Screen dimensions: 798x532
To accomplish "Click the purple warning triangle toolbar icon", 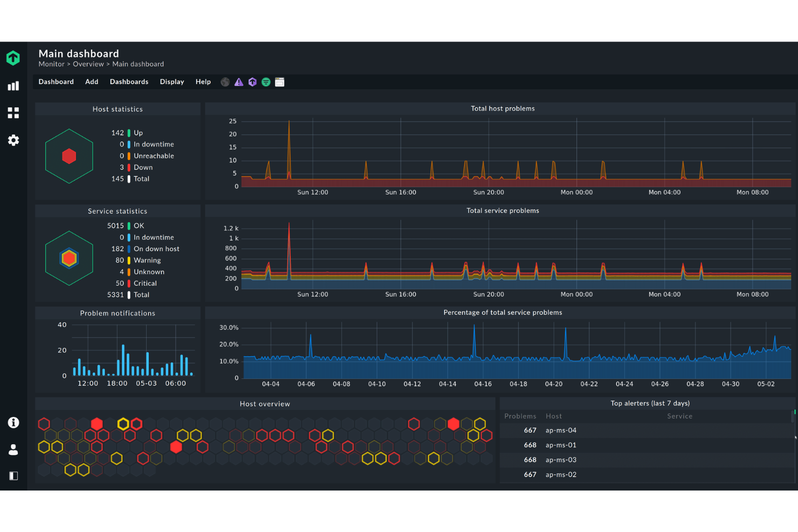I will 239,81.
